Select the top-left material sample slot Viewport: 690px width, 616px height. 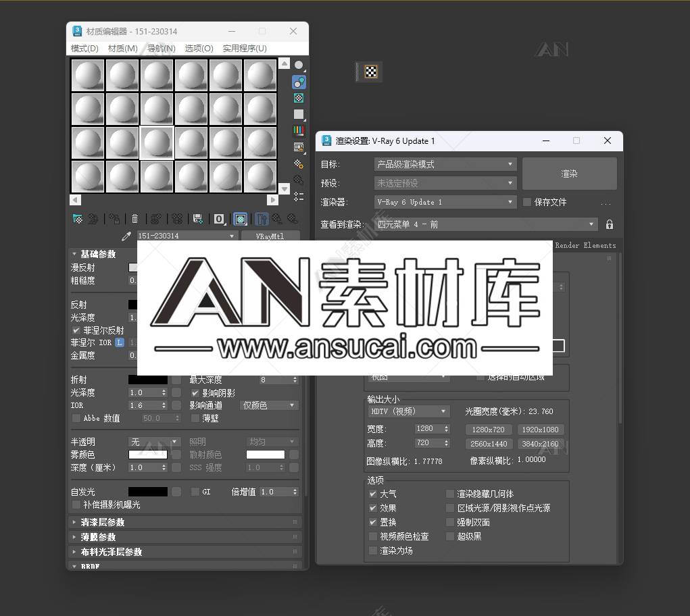pos(88,75)
